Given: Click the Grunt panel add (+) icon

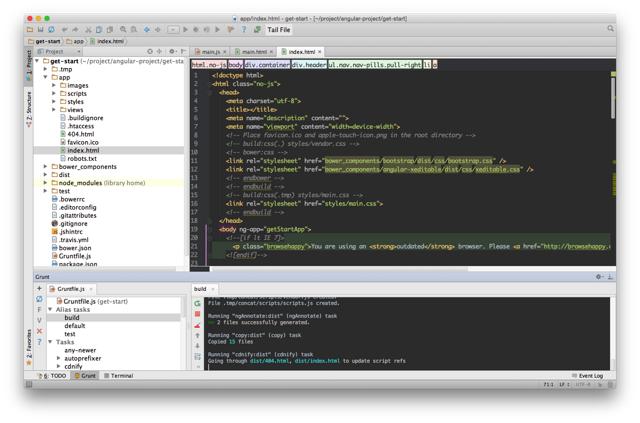Looking at the screenshot, I should coord(39,288).
